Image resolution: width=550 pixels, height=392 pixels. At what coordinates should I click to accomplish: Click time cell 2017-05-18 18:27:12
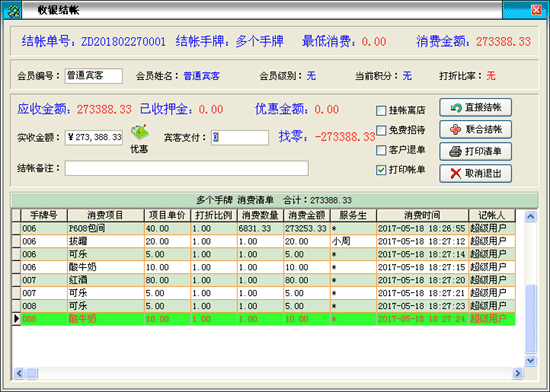click(x=423, y=242)
